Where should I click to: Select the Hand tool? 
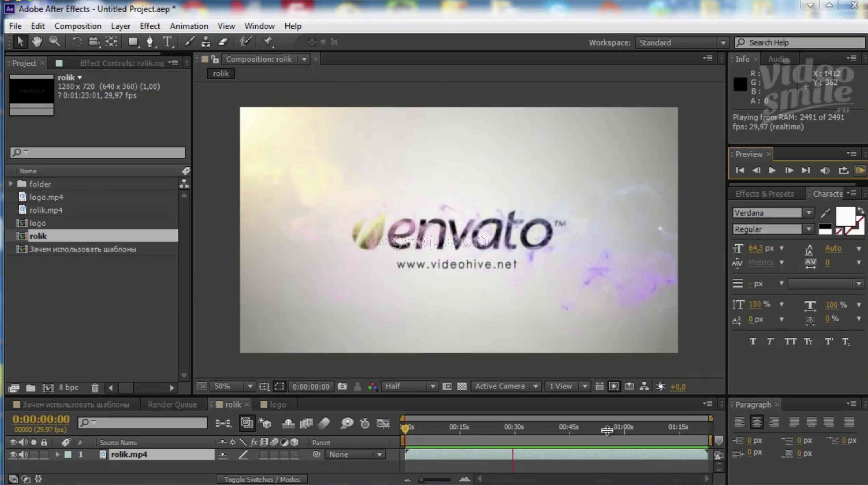(37, 42)
